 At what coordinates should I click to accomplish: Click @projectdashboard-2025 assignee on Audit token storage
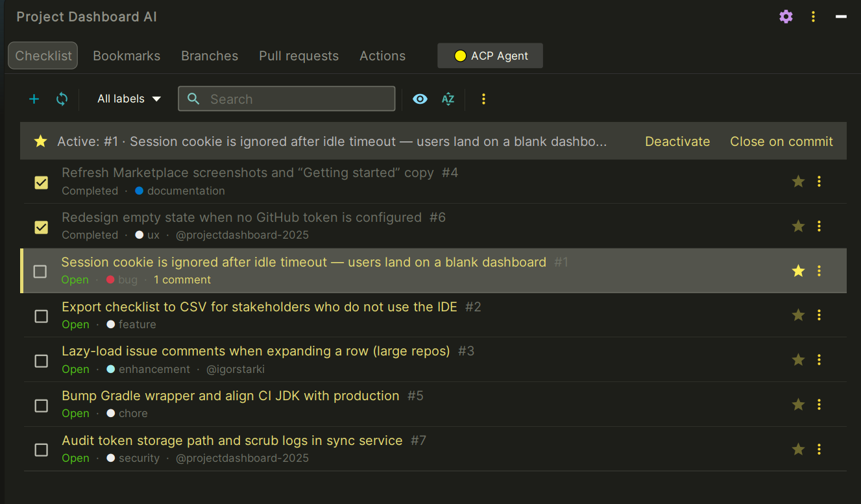[x=243, y=458]
